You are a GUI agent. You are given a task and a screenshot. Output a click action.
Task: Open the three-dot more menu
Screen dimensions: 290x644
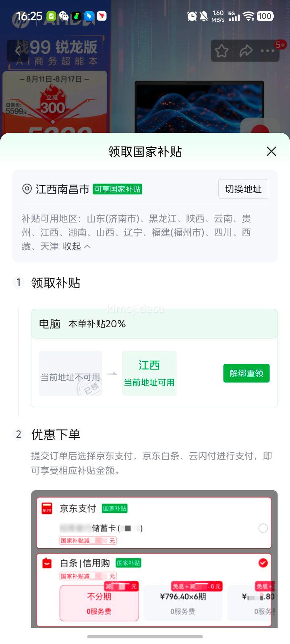coord(267,51)
